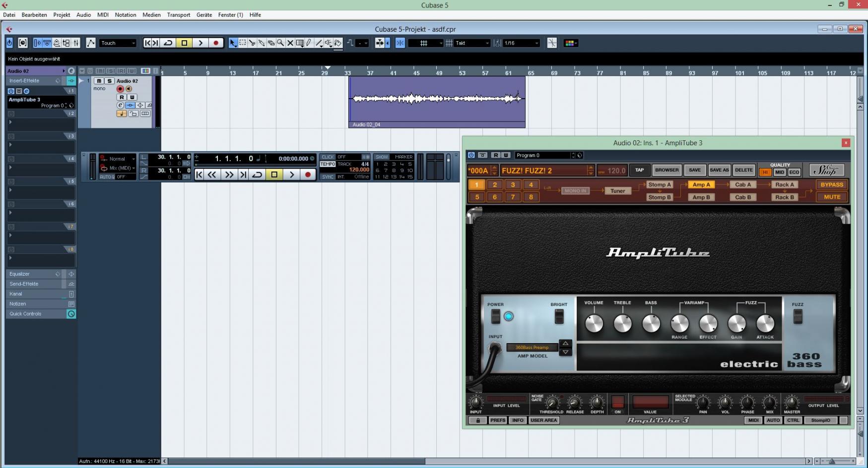The height and width of the screenshot is (468, 868).
Task: Mute the Audio 02 track
Action: (x=99, y=81)
